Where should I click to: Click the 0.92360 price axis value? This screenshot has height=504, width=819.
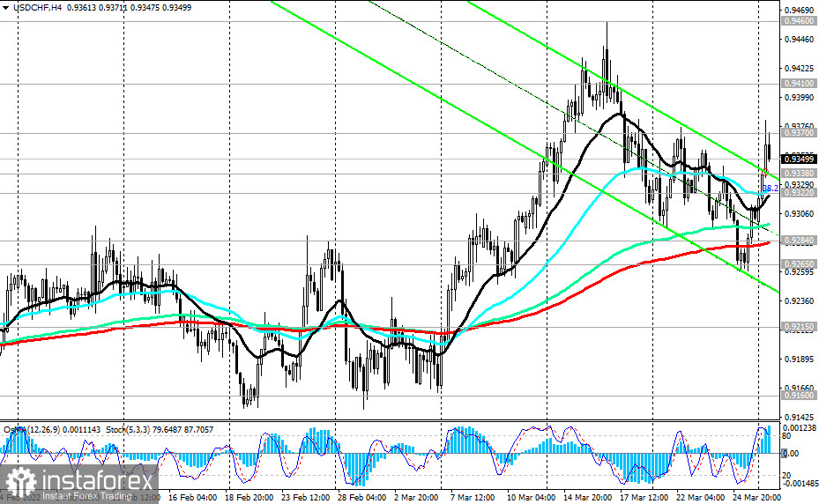[x=799, y=300]
